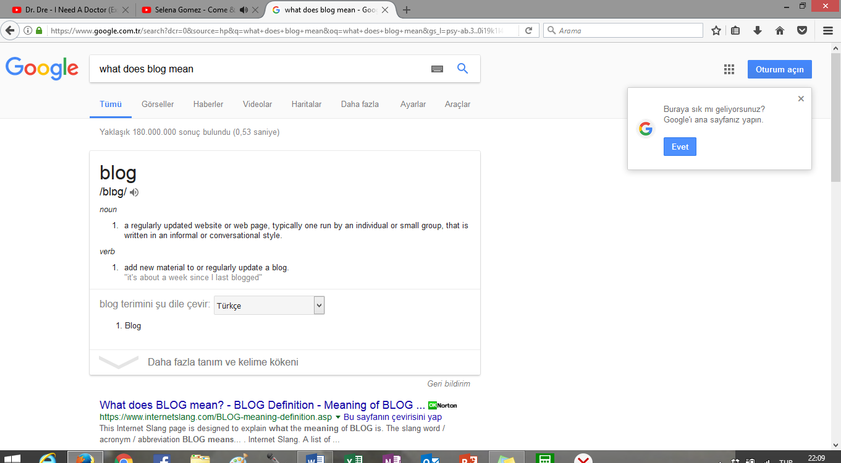
Task: Mute the Selena Gomez tab audio
Action: pos(244,10)
